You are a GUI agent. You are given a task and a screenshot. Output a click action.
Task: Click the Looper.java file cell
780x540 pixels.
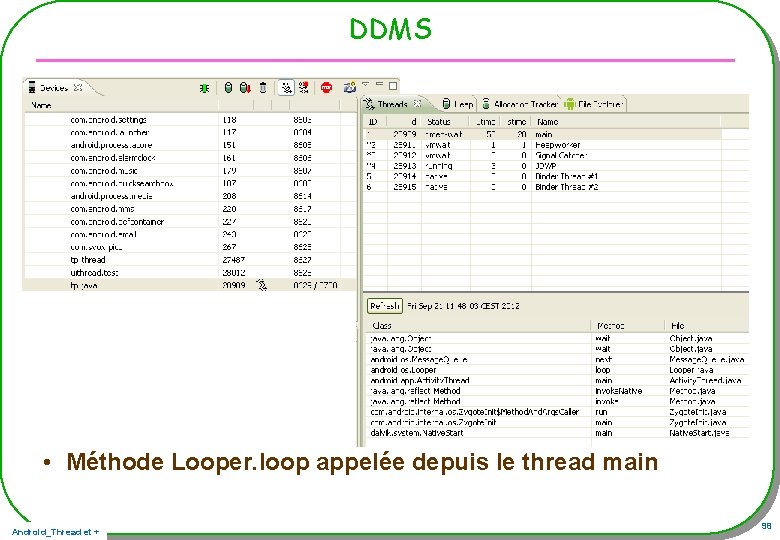691,370
